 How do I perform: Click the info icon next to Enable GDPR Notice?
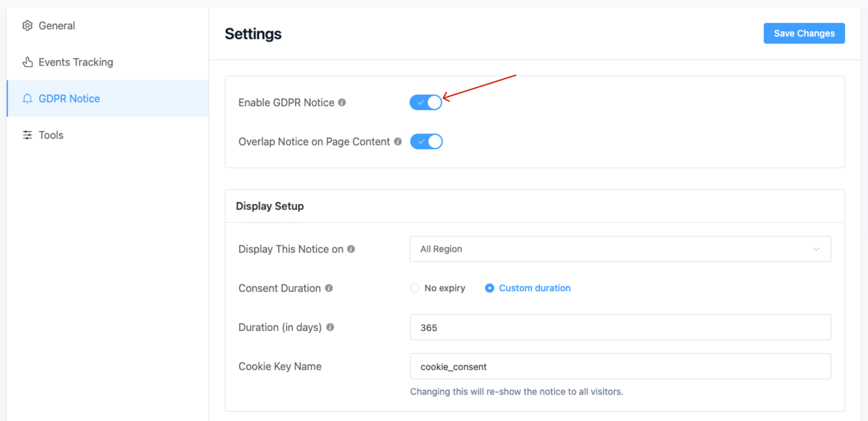(x=343, y=102)
